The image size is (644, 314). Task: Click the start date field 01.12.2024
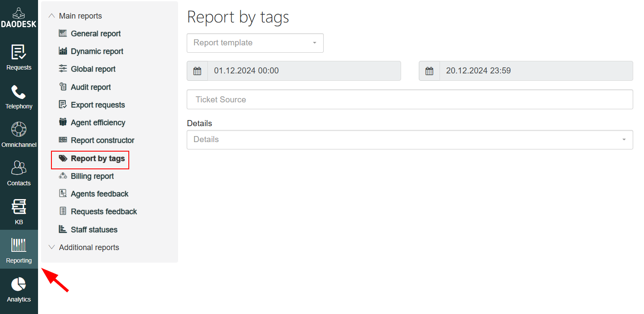304,71
